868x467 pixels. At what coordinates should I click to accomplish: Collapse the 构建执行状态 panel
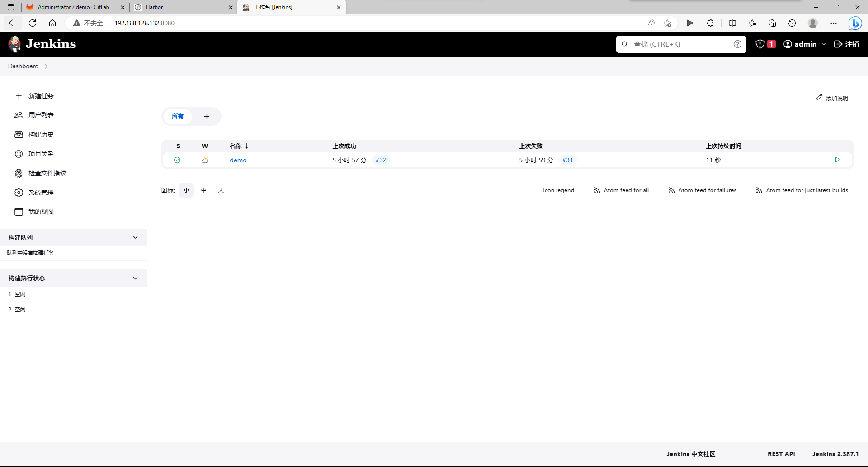click(135, 278)
